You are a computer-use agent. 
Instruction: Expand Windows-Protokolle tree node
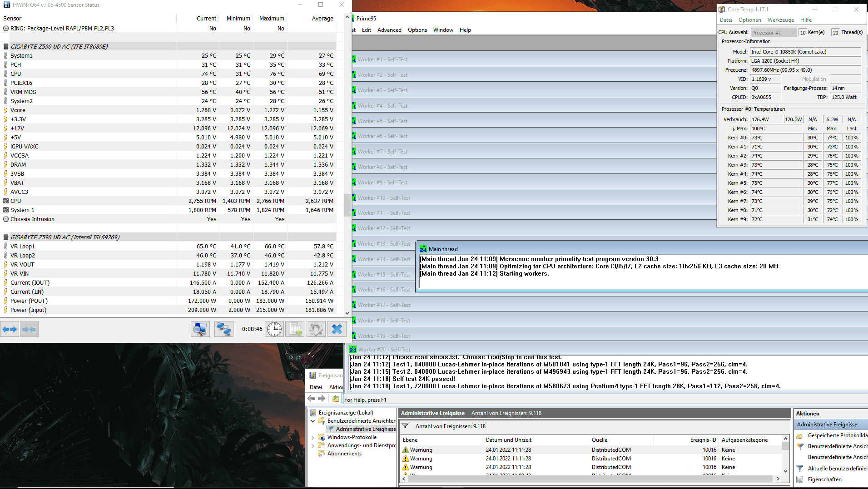[312, 437]
